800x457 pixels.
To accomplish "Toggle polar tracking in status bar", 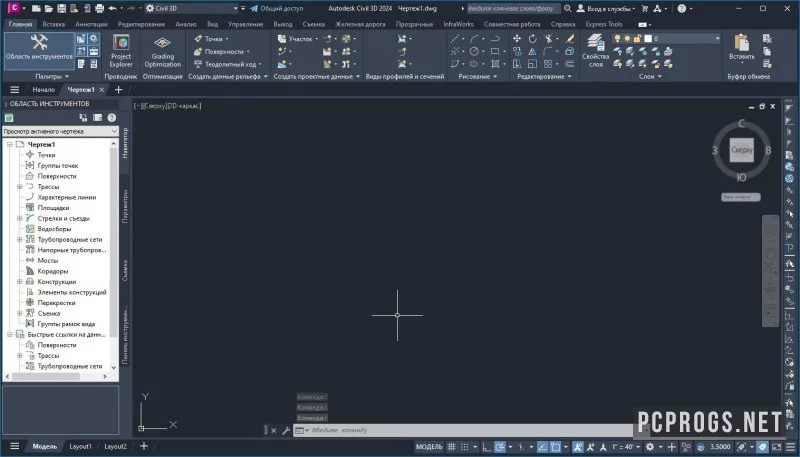I will point(499,447).
